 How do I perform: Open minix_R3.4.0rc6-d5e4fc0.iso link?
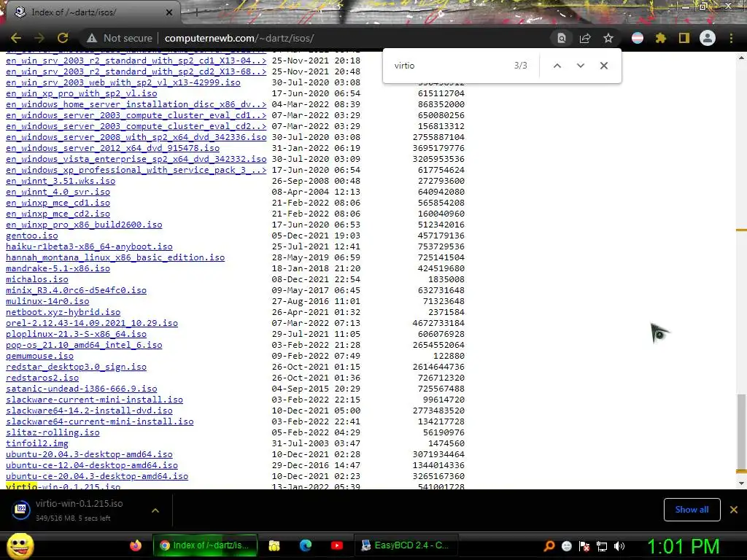click(x=76, y=290)
